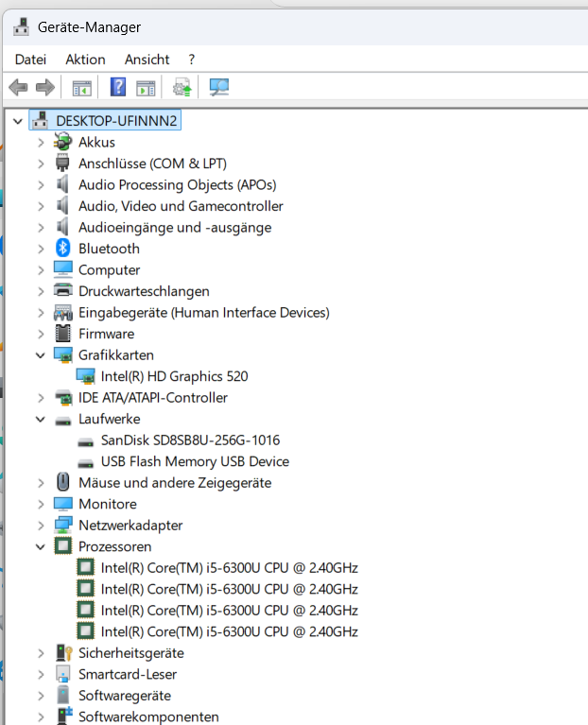Click the third Intel Core i5-6300U chip icon
The width and height of the screenshot is (588, 725).
[x=85, y=610]
